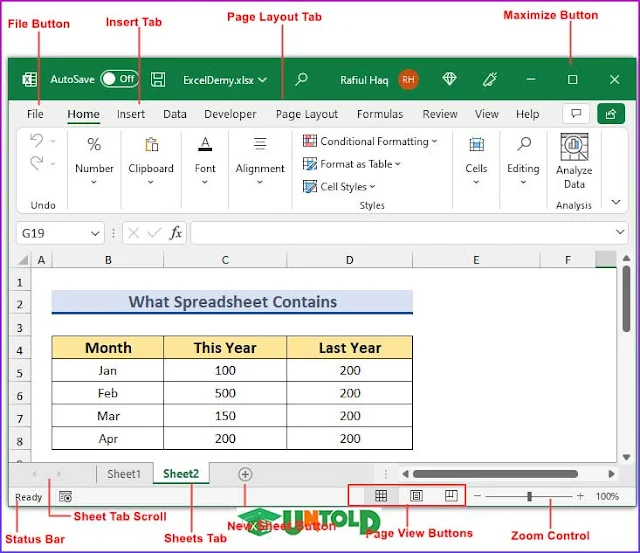Viewport: 640px width, 553px height.
Task: Open Conditional Formatting menu
Action: [x=370, y=141]
